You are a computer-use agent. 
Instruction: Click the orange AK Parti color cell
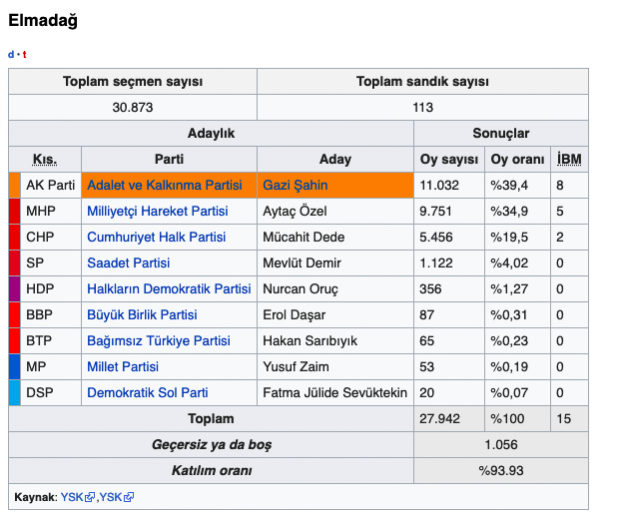14,186
